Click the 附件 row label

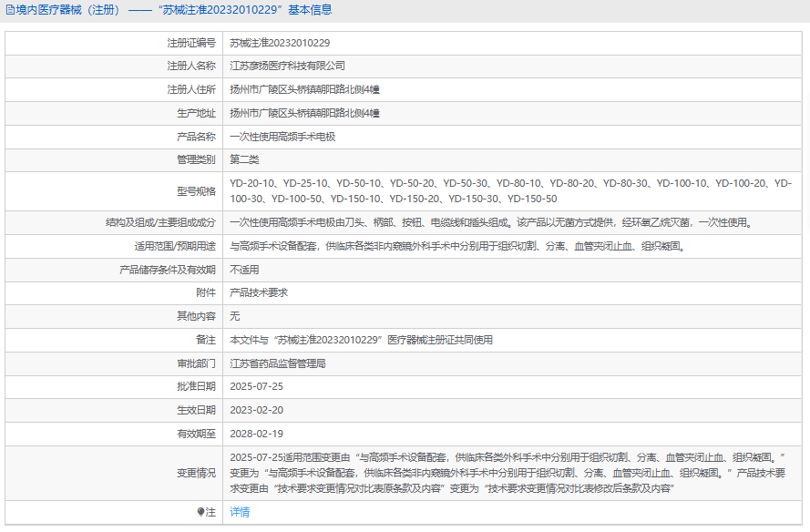[x=206, y=292]
